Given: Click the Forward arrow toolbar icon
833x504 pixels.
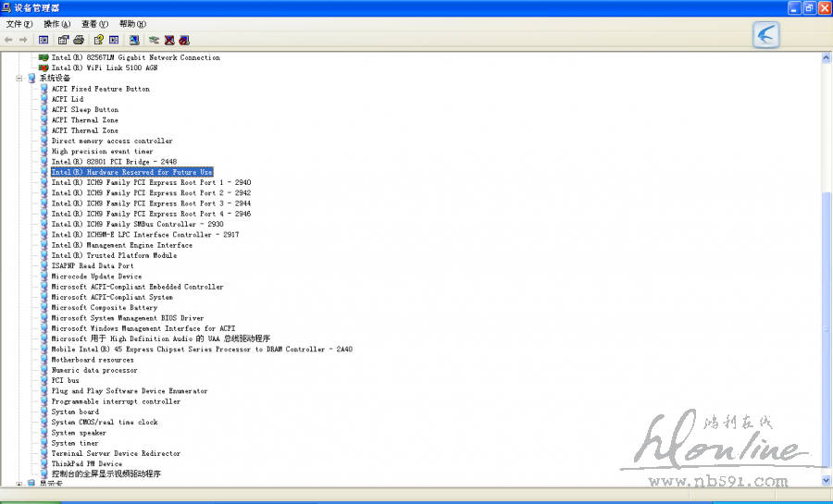Looking at the screenshot, I should tap(23, 40).
